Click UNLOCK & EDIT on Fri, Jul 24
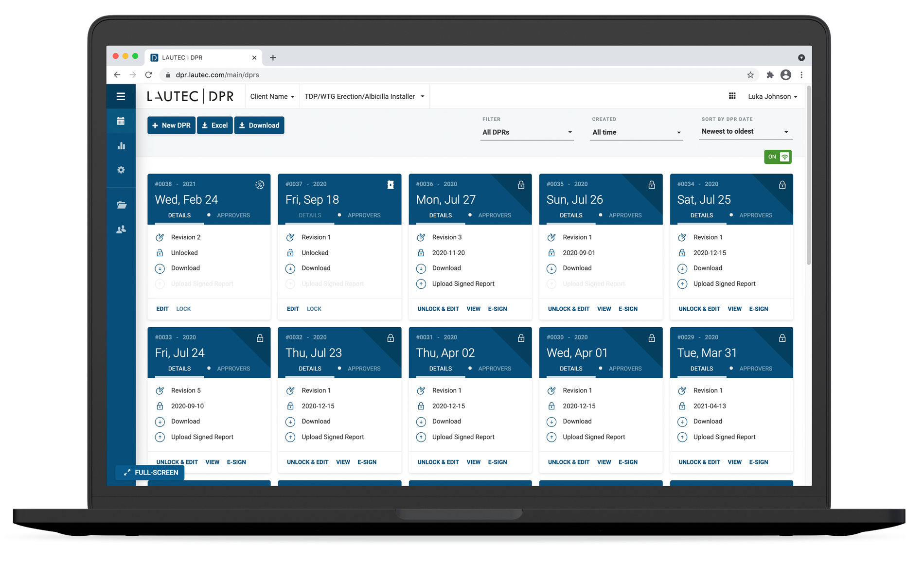The height and width of the screenshot is (564, 924). 177,462
